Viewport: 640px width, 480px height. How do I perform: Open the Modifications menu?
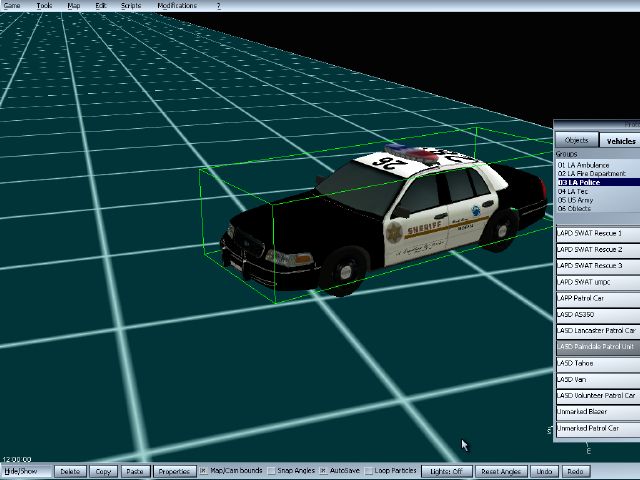[x=177, y=6]
